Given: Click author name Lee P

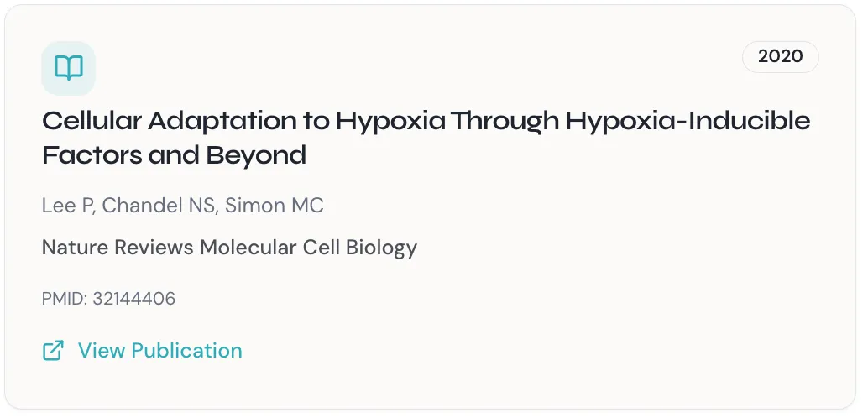Looking at the screenshot, I should [67, 206].
